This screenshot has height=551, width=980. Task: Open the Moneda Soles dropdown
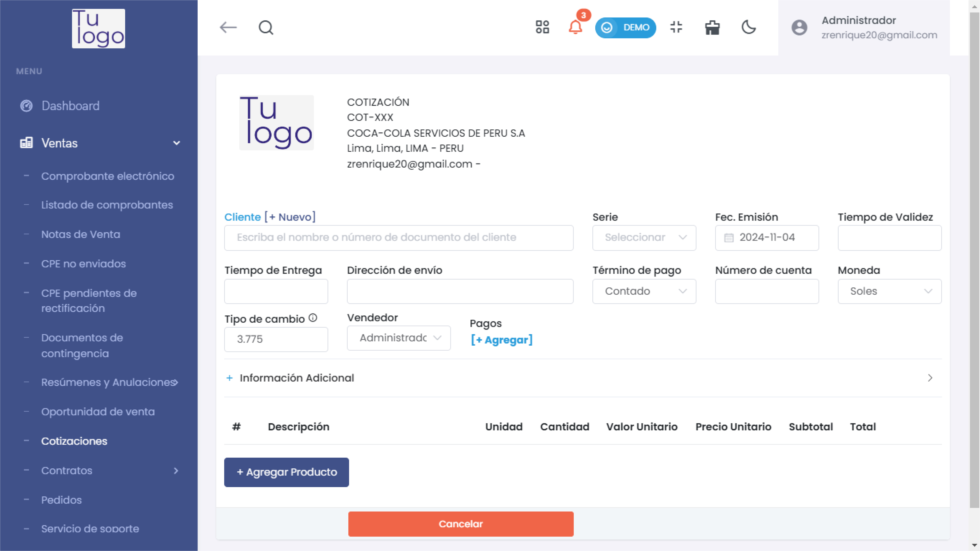click(889, 291)
